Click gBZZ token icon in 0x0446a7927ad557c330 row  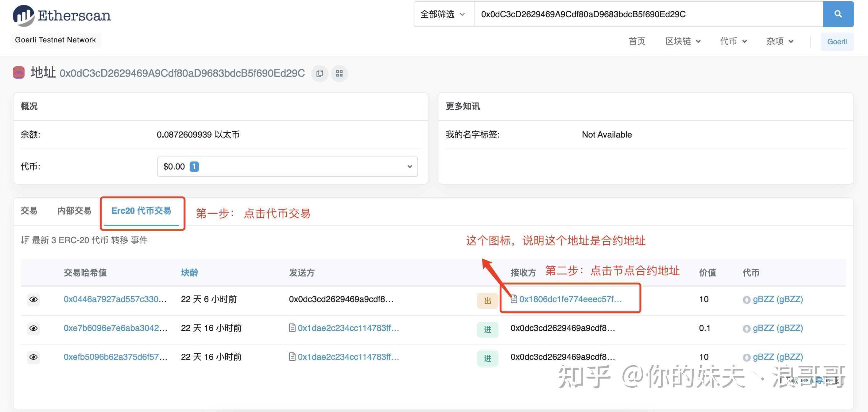[747, 299]
